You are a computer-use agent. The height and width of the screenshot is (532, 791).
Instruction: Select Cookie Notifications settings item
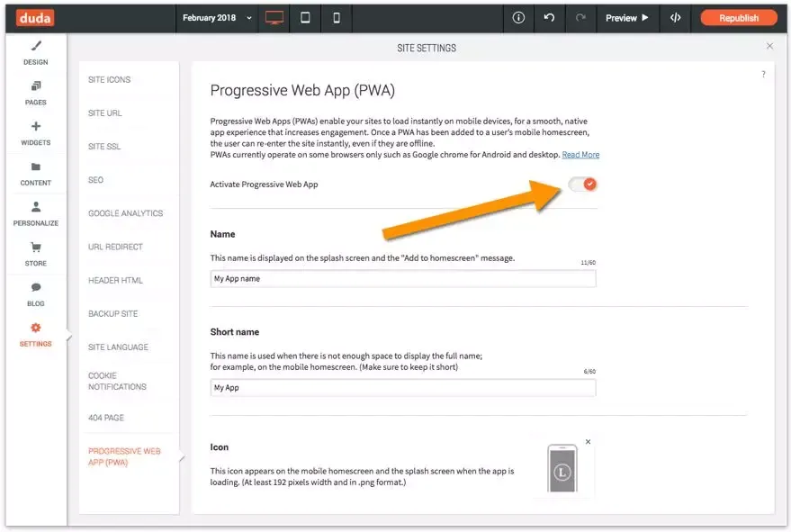pos(117,381)
